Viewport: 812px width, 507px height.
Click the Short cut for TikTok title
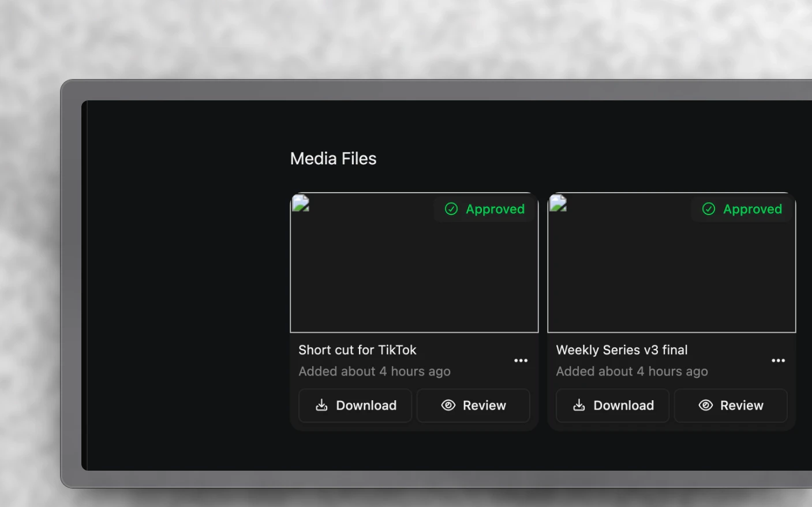click(357, 350)
